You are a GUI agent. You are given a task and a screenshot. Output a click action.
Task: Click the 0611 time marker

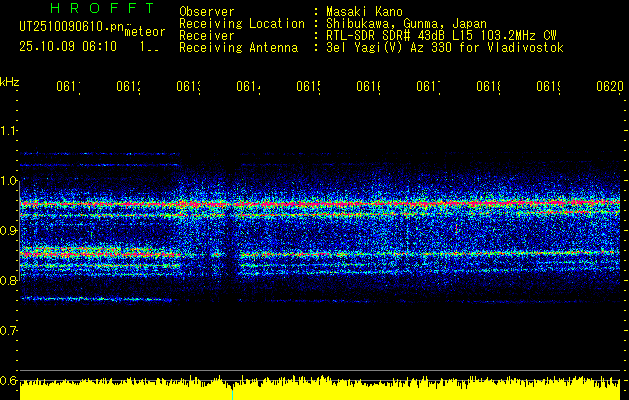(x=69, y=86)
